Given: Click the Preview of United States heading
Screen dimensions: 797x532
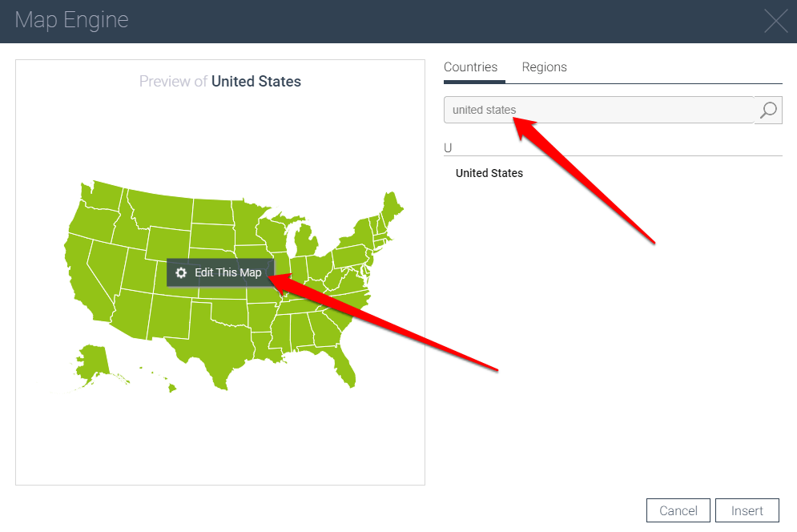Looking at the screenshot, I should (219, 82).
